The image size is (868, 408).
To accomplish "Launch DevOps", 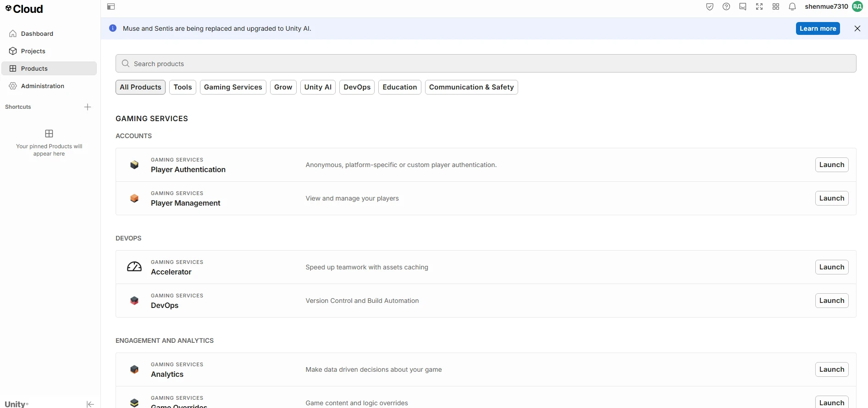I will (832, 301).
